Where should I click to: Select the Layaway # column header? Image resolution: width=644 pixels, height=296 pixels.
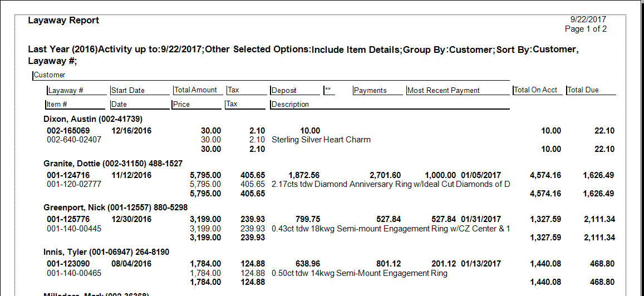point(66,91)
